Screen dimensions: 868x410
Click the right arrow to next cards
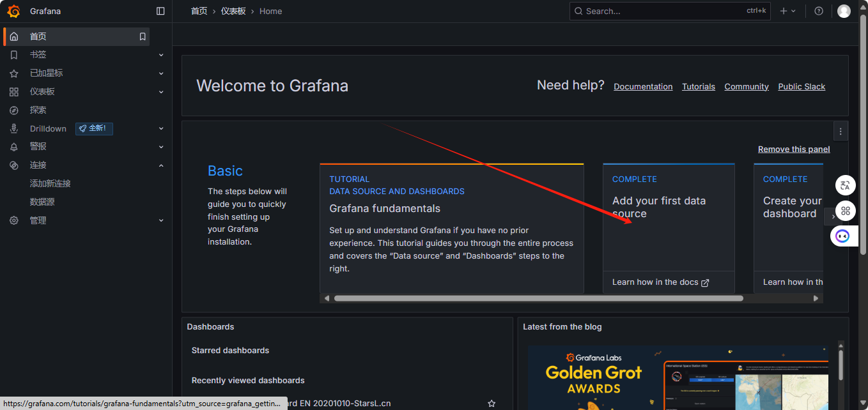coord(833,217)
